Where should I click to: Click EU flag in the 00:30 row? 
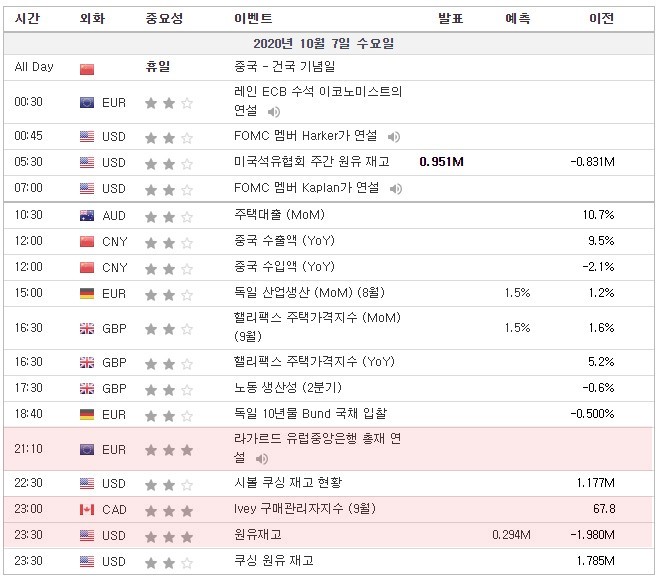87,103
